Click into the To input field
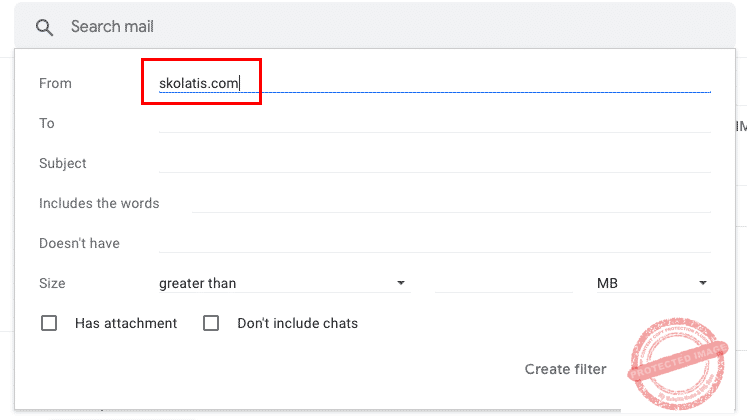Viewport: 747px width, 420px height. pos(434,123)
